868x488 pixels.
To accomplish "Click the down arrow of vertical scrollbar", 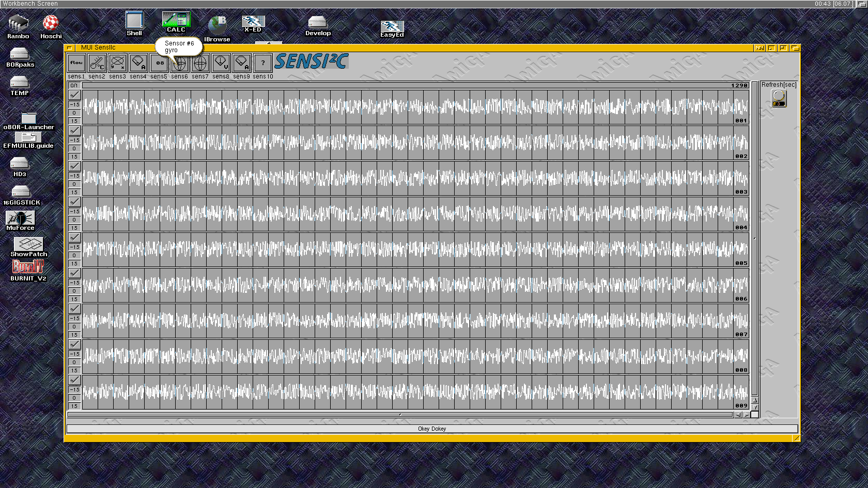I will 755,407.
